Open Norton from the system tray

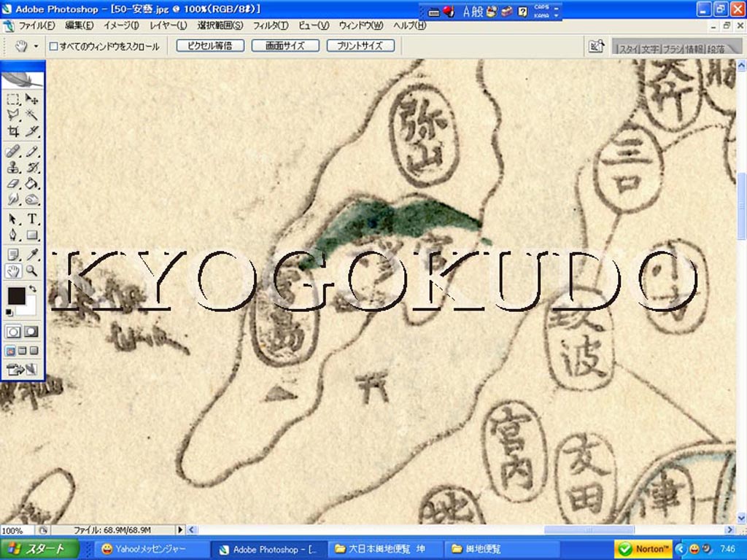pos(643,549)
